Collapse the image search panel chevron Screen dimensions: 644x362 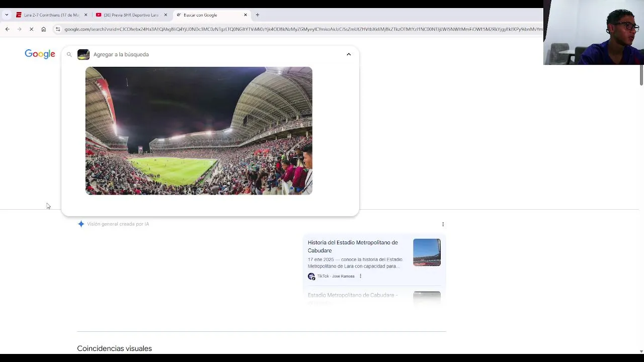click(349, 54)
